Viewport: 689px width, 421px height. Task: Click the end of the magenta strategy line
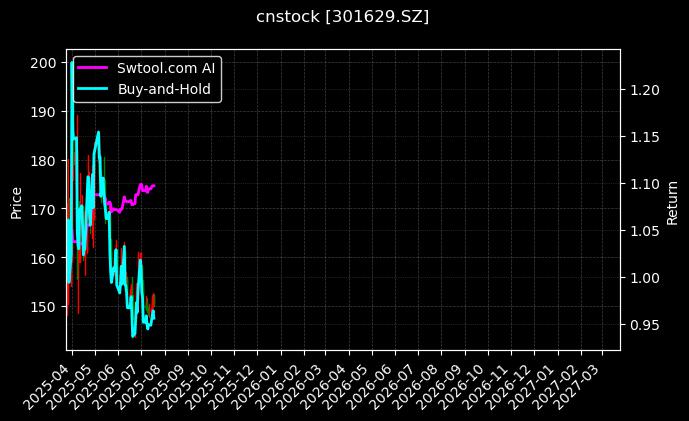pyautogui.click(x=154, y=185)
